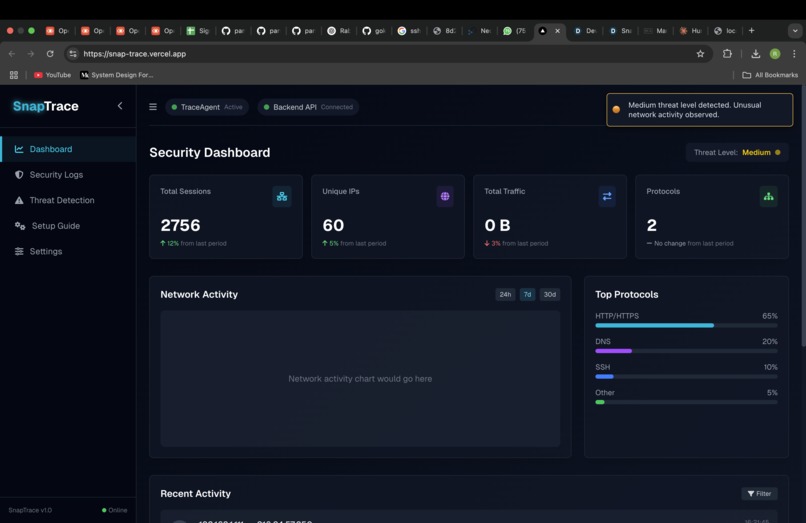Screen dimensions: 806x523
Task: Click the medium threat alert notification
Action: click(699, 110)
